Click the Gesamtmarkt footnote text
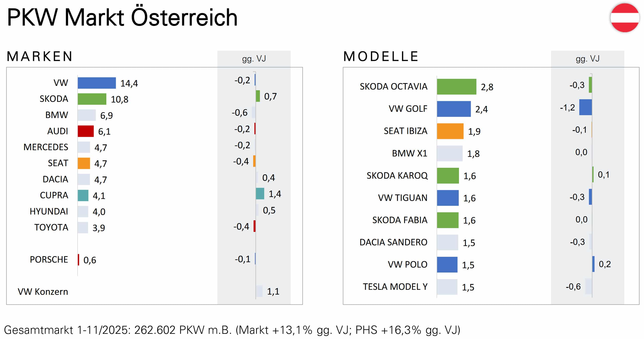This screenshot has width=644, height=339. [x=232, y=330]
